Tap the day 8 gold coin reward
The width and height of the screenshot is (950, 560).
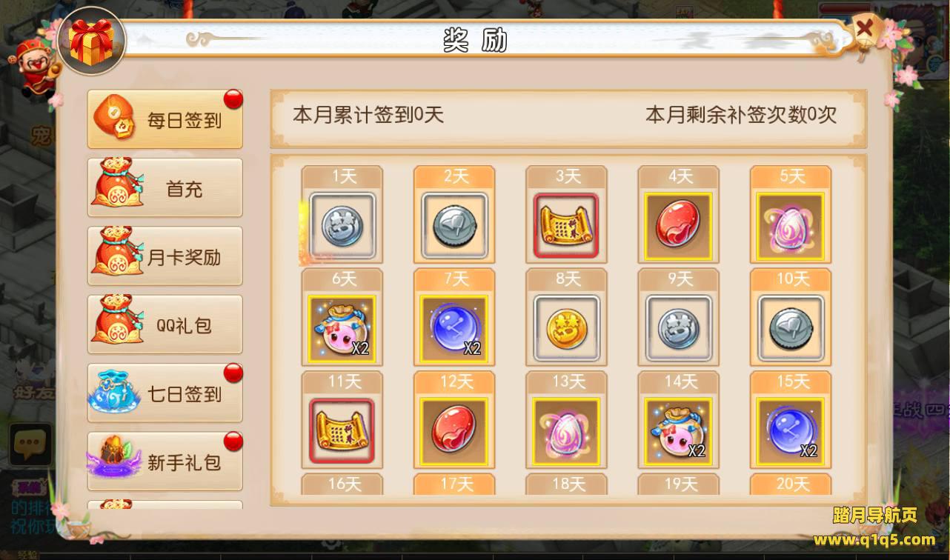click(x=566, y=328)
